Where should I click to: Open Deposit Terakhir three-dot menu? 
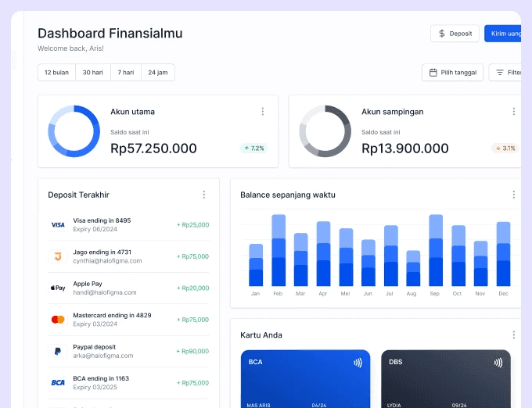pos(204,195)
